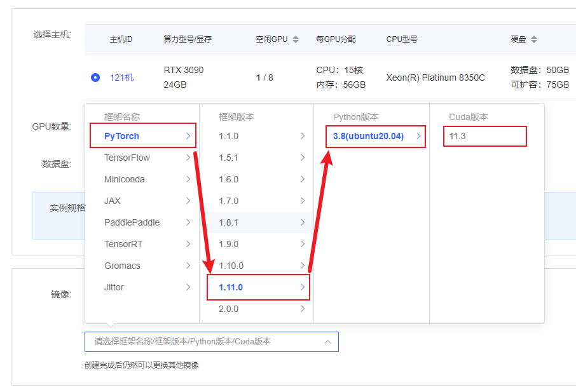This screenshot has width=576, height=392.
Task: Pick Gromacs from the framework names
Action: pos(122,266)
